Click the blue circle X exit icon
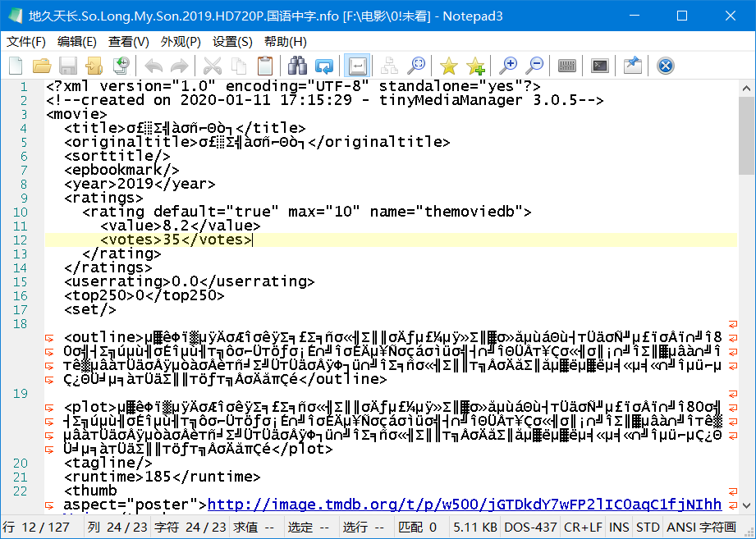756x539 pixels. (x=666, y=66)
